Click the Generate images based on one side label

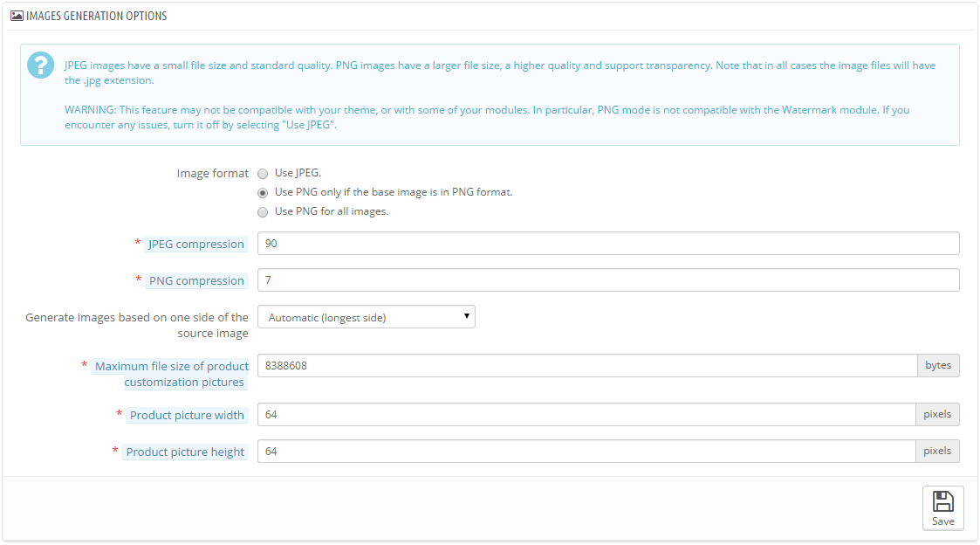(137, 326)
